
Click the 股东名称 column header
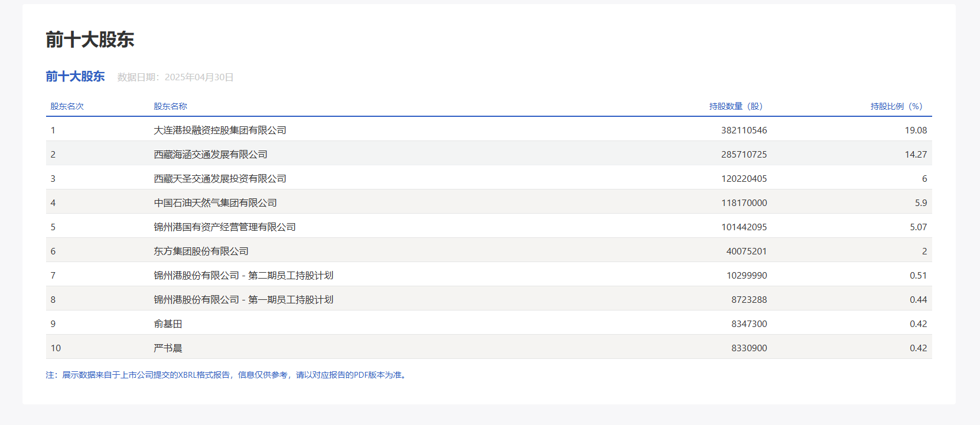point(170,106)
